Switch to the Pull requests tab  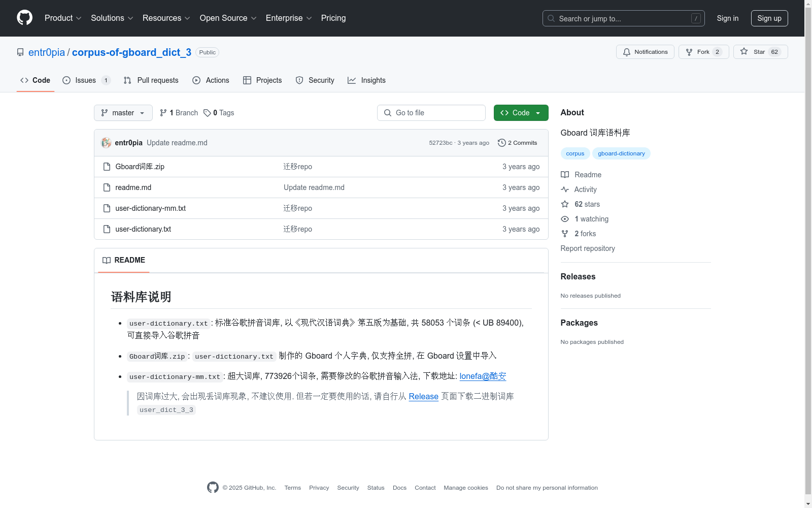[x=151, y=80]
